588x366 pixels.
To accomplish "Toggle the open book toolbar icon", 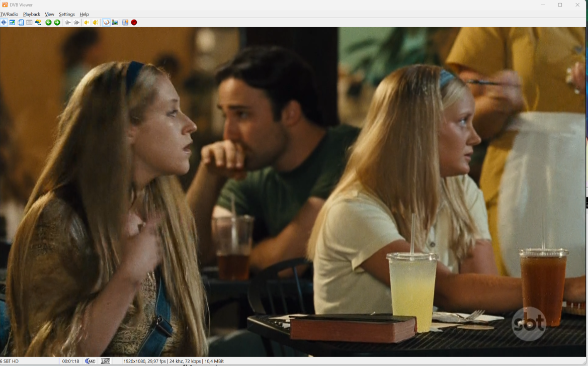I will (x=107, y=23).
